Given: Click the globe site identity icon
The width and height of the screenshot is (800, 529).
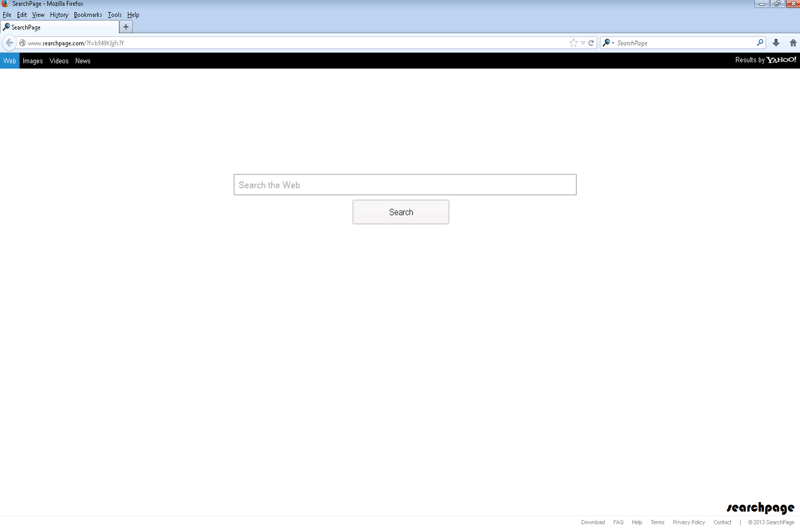Looking at the screenshot, I should (22, 43).
